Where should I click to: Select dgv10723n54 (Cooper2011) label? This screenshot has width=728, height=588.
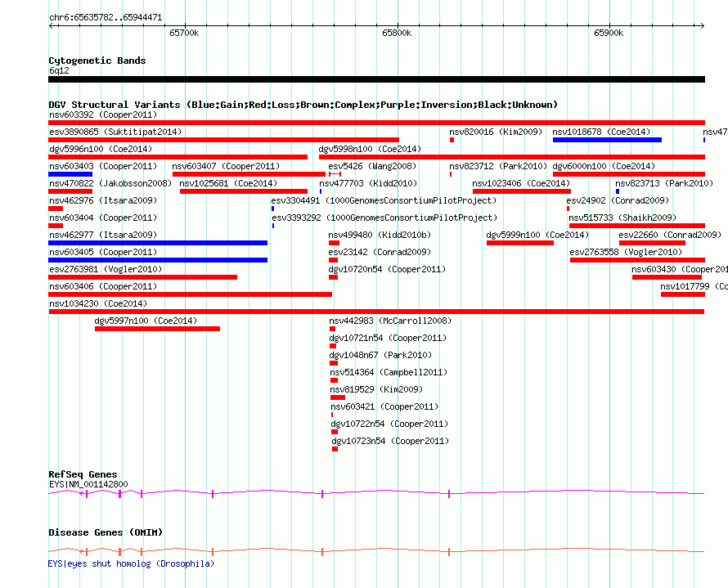pos(390,441)
